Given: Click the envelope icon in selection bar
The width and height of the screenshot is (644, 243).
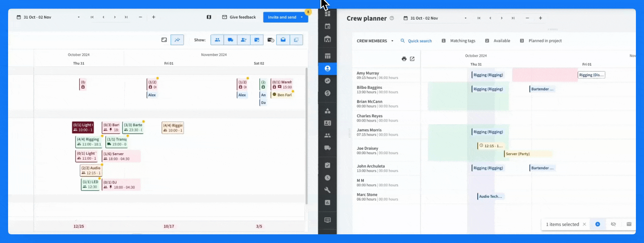Looking at the screenshot, I should coord(629,224).
